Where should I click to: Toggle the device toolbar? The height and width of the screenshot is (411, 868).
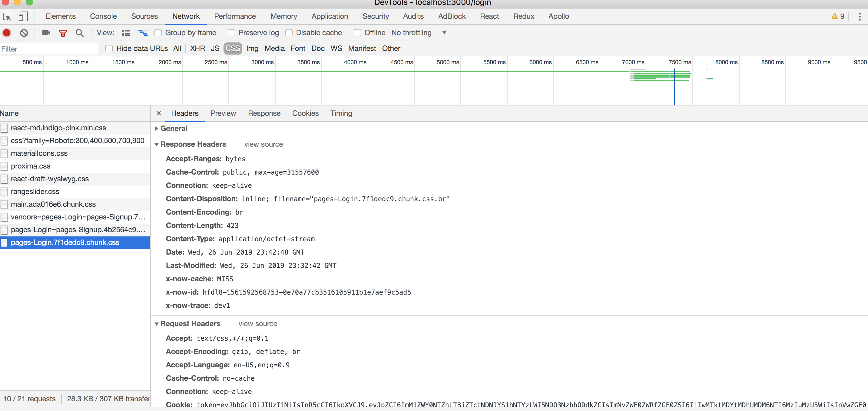click(23, 16)
